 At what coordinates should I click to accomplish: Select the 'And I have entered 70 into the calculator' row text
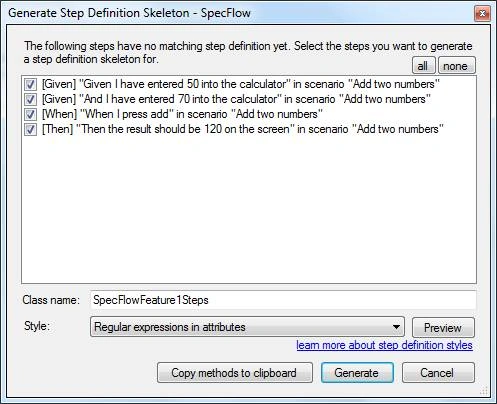236,99
